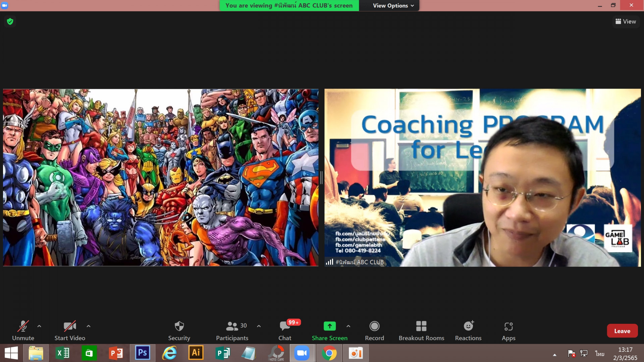The height and width of the screenshot is (362, 644).
Task: Open Excel from the taskbar
Action: click(62, 353)
